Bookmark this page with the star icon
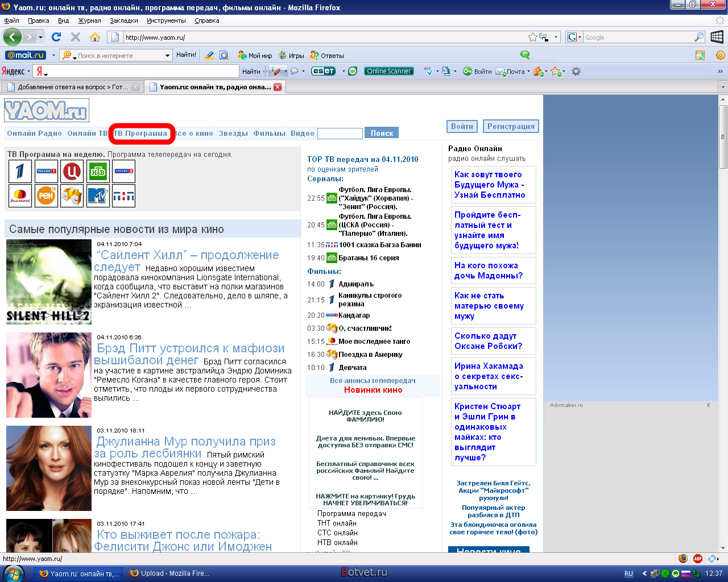Image resolution: width=728 pixels, height=582 pixels. 533,37
